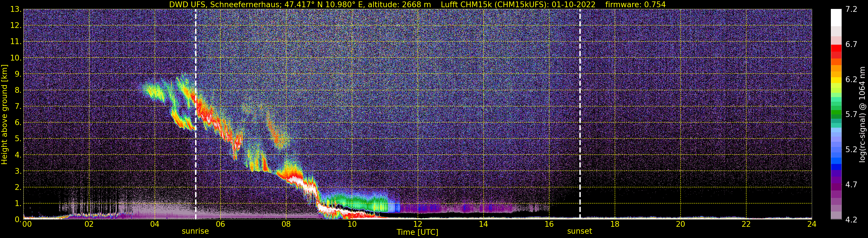Click the time axis tick '18'
Viewport: 868px width, 238px height.
pos(614,224)
